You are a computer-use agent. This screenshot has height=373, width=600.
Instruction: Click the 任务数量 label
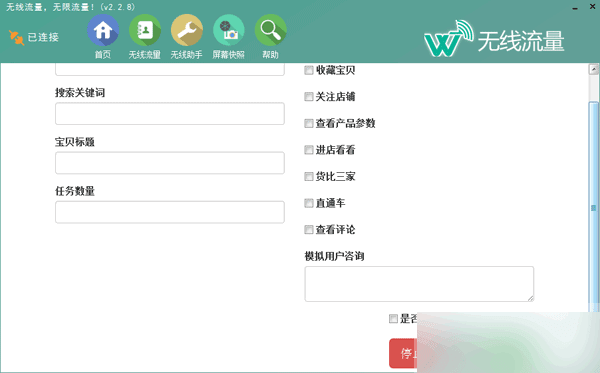pos(75,191)
